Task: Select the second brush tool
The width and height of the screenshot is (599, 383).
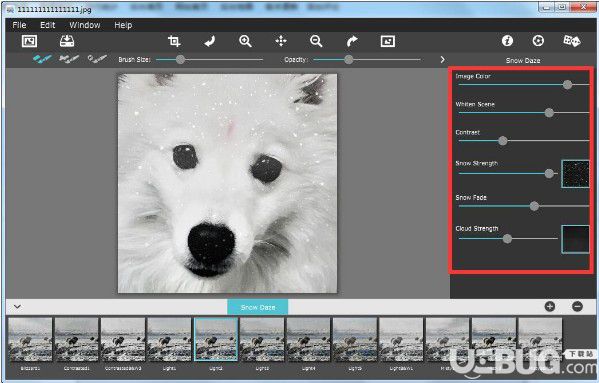Action: (x=69, y=59)
